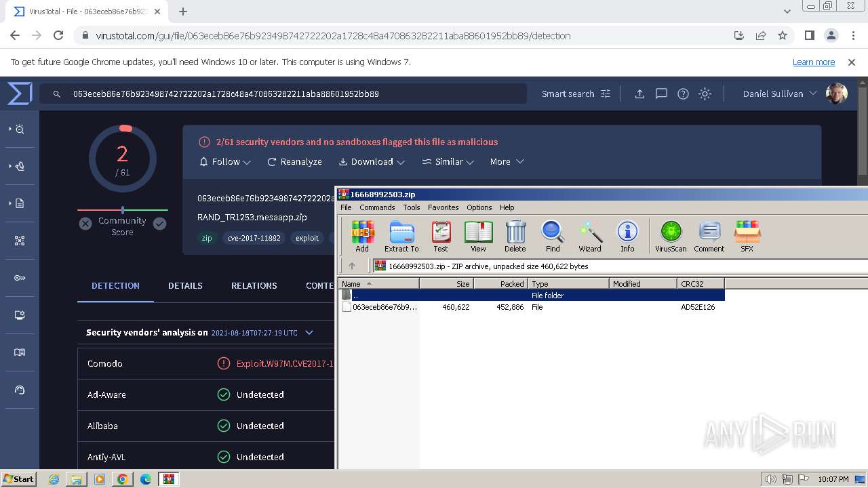Open the Tools menu in WinRAR

coord(412,207)
